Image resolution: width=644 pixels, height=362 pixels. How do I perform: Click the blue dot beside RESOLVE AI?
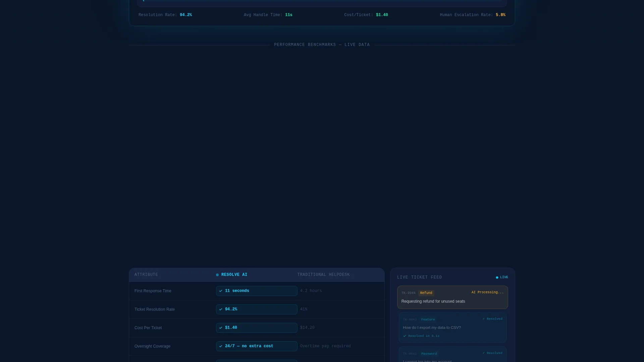coord(217,275)
